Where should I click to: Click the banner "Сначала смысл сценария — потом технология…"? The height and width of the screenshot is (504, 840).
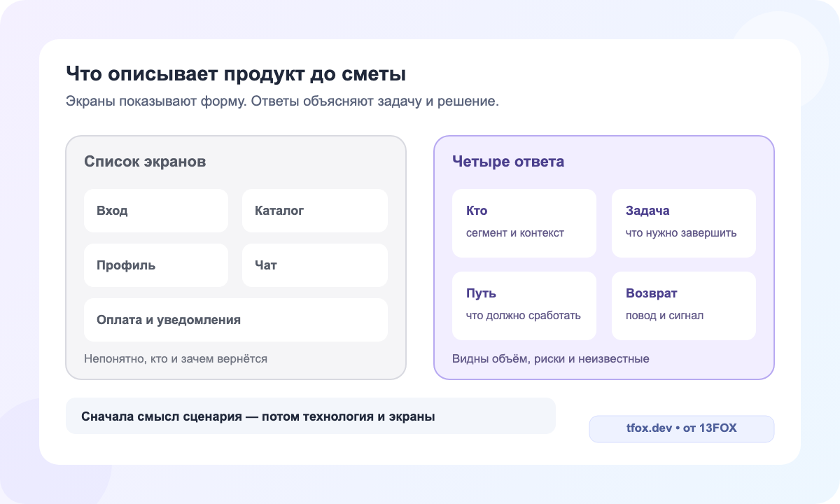point(311,416)
